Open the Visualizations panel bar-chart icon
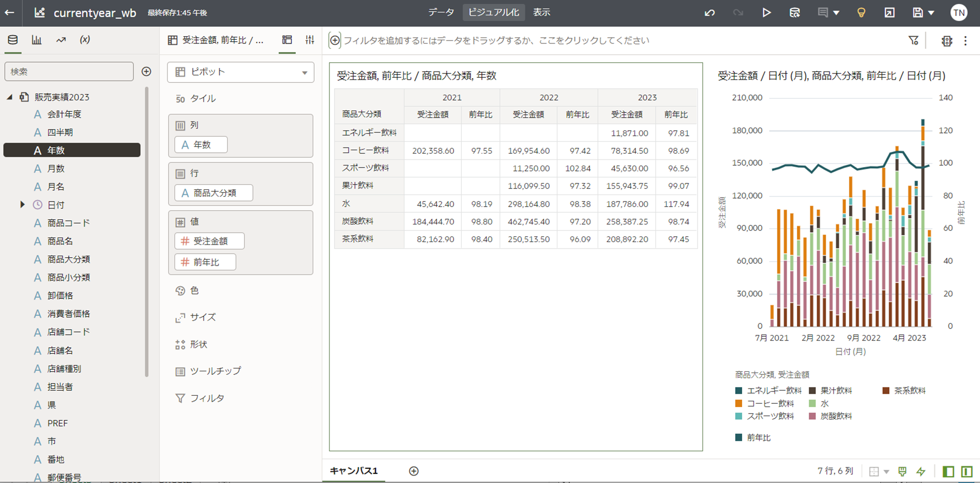 pyautogui.click(x=37, y=40)
